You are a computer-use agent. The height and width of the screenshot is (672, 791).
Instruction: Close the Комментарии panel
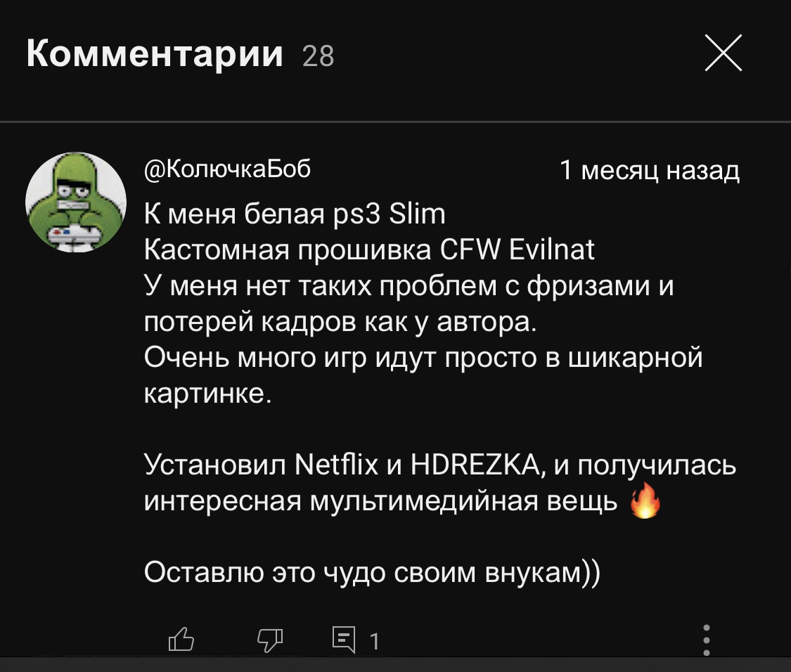(723, 54)
